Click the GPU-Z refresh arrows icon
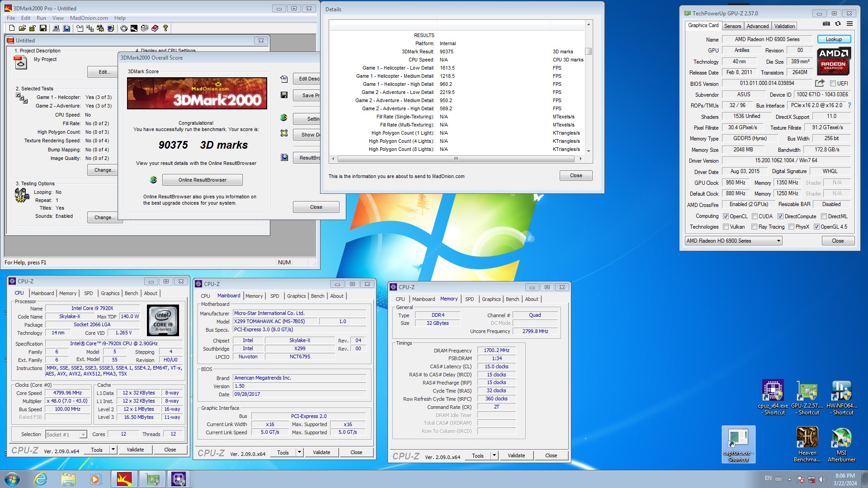This screenshot has height=488, width=868. pos(838,24)
